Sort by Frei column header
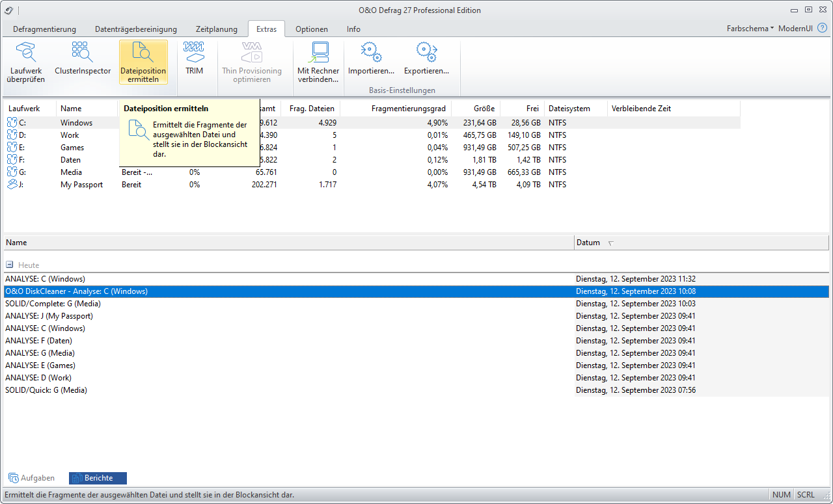 pyautogui.click(x=521, y=109)
